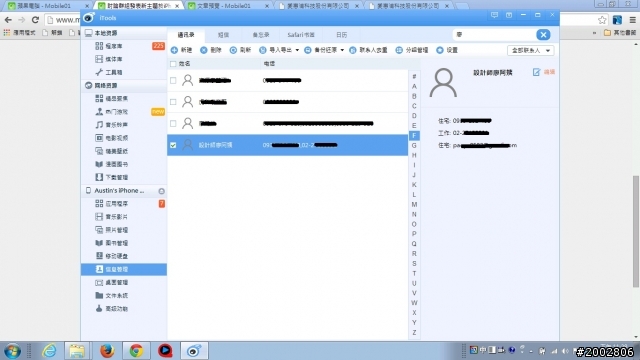
Task: Open the All contacts filter dropdown
Action: point(531,50)
